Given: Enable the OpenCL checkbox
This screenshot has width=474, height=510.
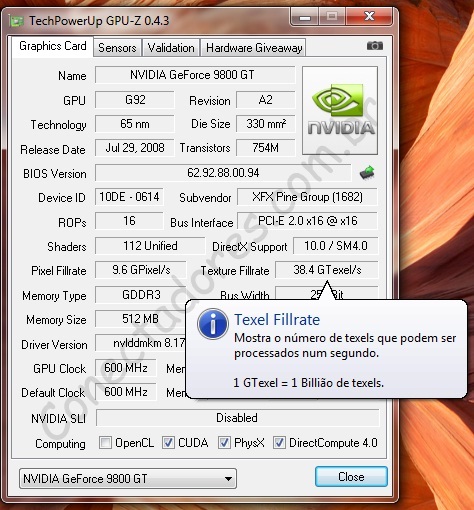Looking at the screenshot, I should [105, 443].
